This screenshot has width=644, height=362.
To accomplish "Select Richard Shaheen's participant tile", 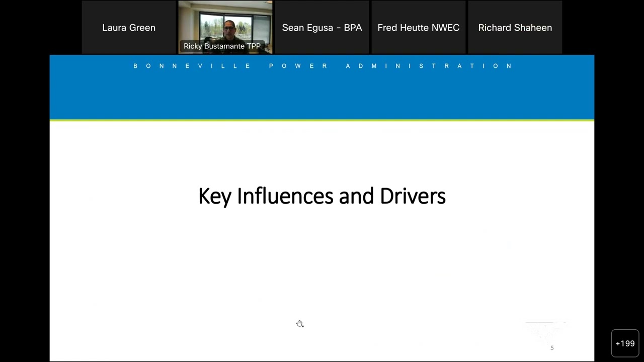I will (515, 27).
